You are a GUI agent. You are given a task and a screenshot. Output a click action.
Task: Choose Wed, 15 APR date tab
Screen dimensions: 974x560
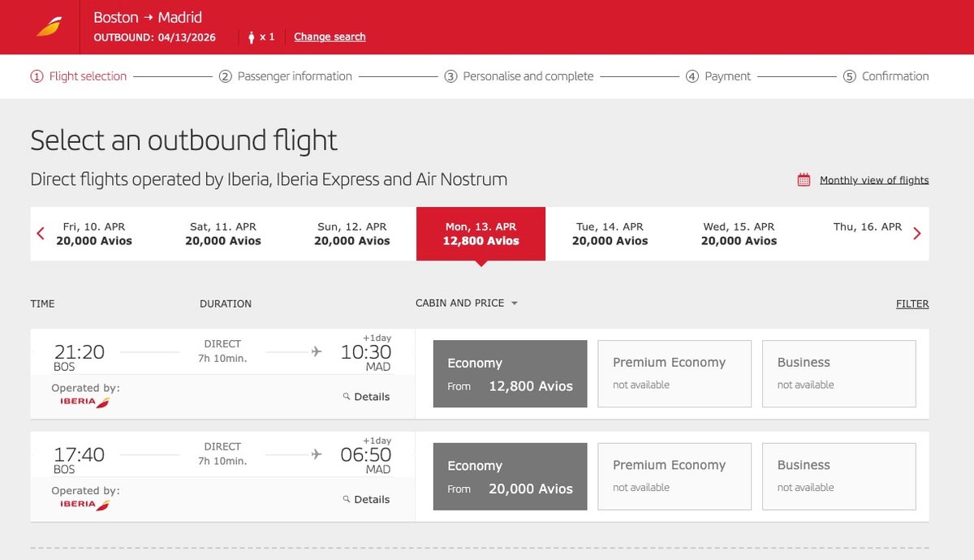[739, 234]
